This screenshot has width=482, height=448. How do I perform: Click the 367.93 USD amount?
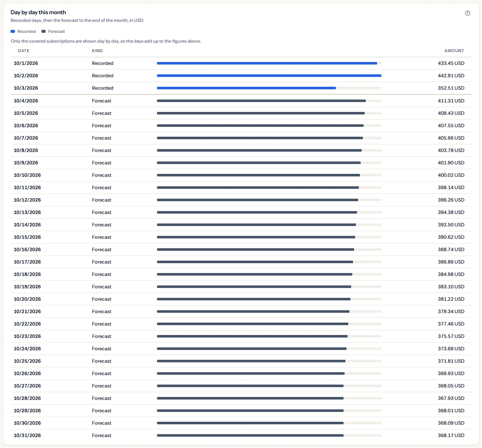click(x=451, y=398)
